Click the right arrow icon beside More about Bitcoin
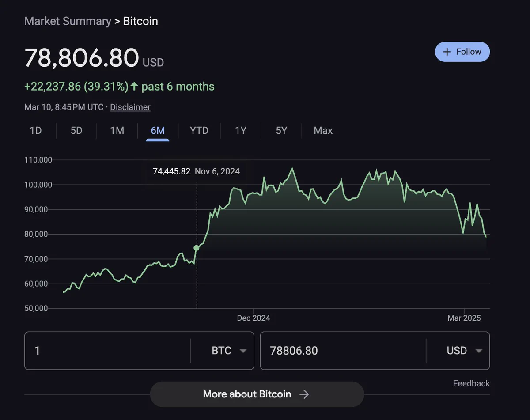Screen dimensions: 530x420 pos(304,394)
